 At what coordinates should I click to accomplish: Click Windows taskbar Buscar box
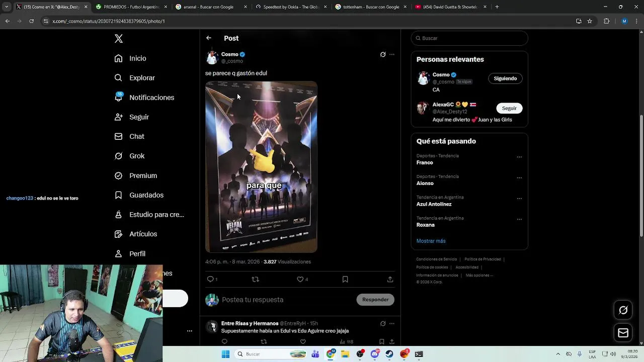[x=271, y=354]
